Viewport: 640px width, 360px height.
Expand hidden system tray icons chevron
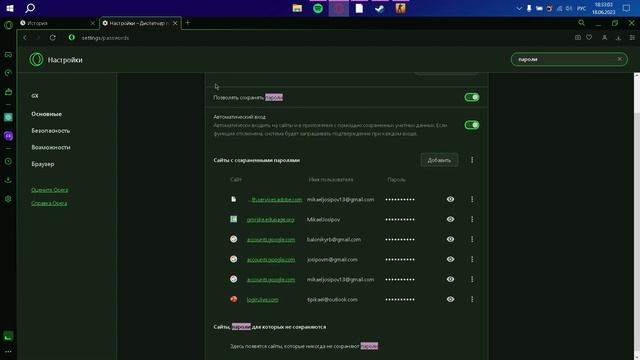(x=519, y=8)
